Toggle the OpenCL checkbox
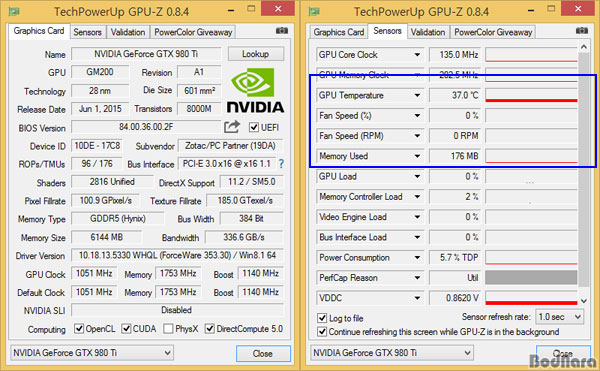Image resolution: width=600 pixels, height=371 pixels. (x=79, y=329)
